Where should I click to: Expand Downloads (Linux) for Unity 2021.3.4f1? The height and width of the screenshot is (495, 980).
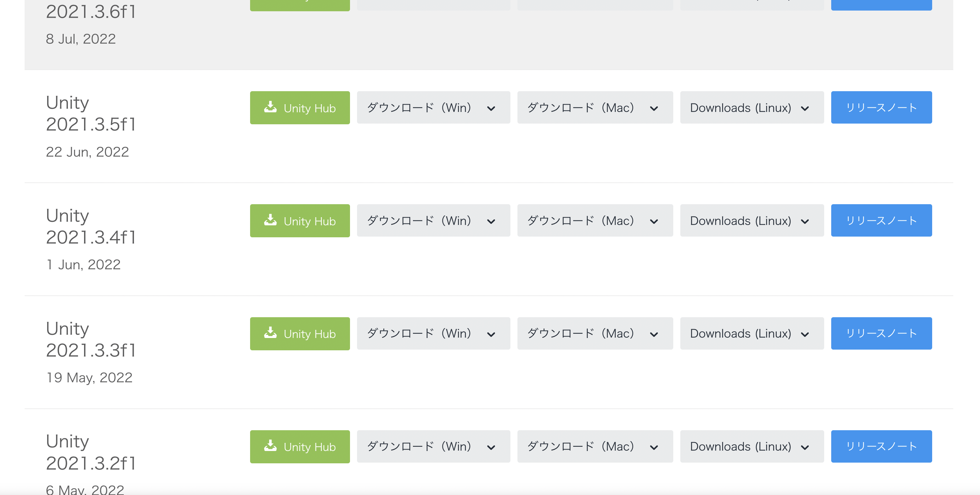coord(752,221)
